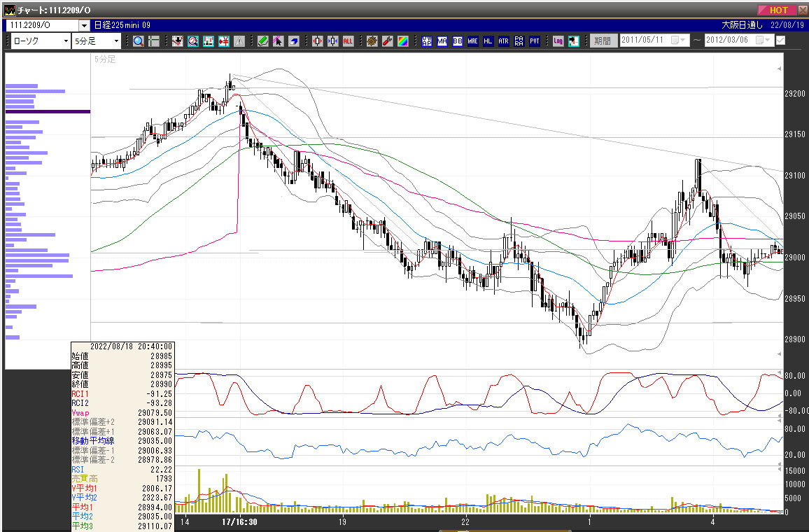Open the rainbow color settings icon

(x=403, y=41)
